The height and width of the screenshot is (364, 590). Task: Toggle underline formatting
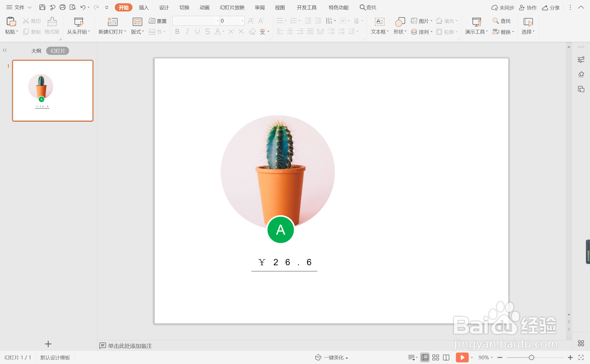pos(197,31)
